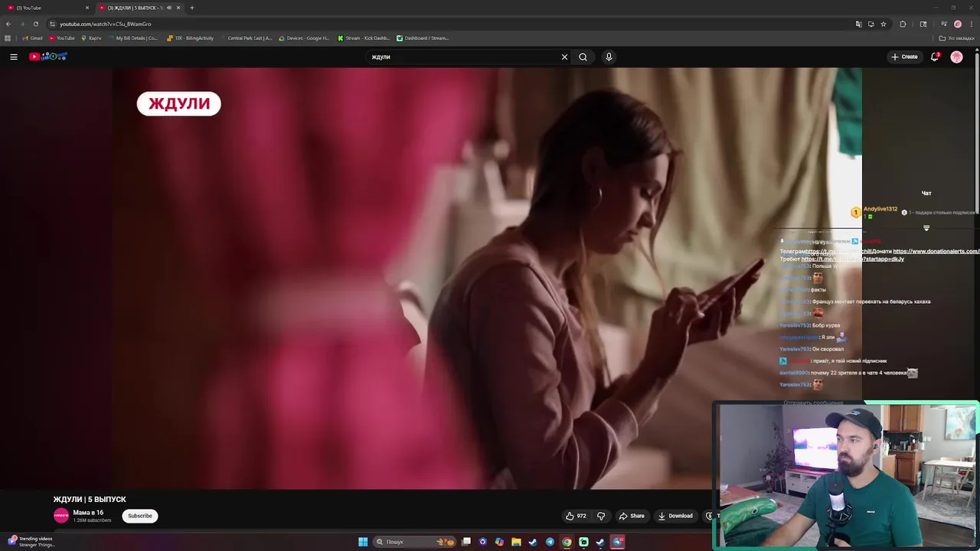Image resolution: width=980 pixels, height=551 pixels.
Task: Open Task View on the taskbar
Action: tap(465, 542)
